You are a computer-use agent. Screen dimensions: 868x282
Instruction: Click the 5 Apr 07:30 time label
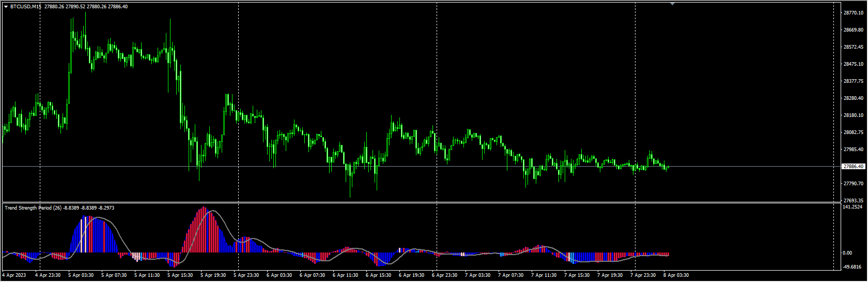[114, 275]
